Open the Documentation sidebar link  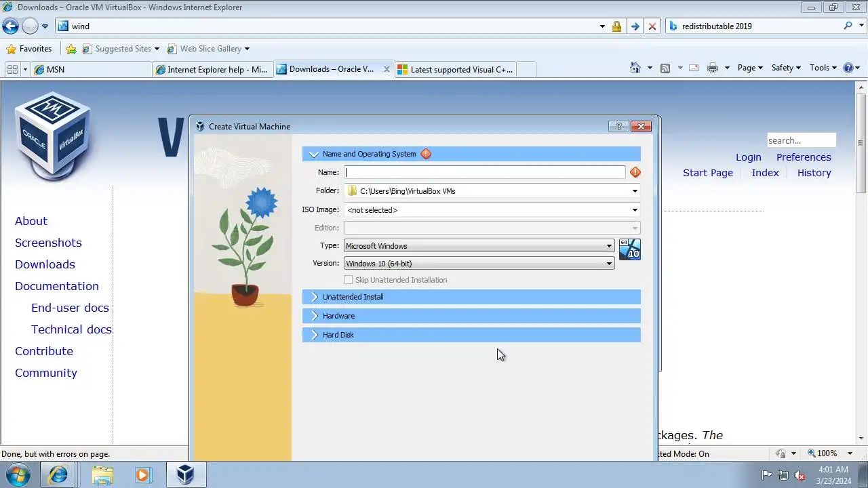57,286
